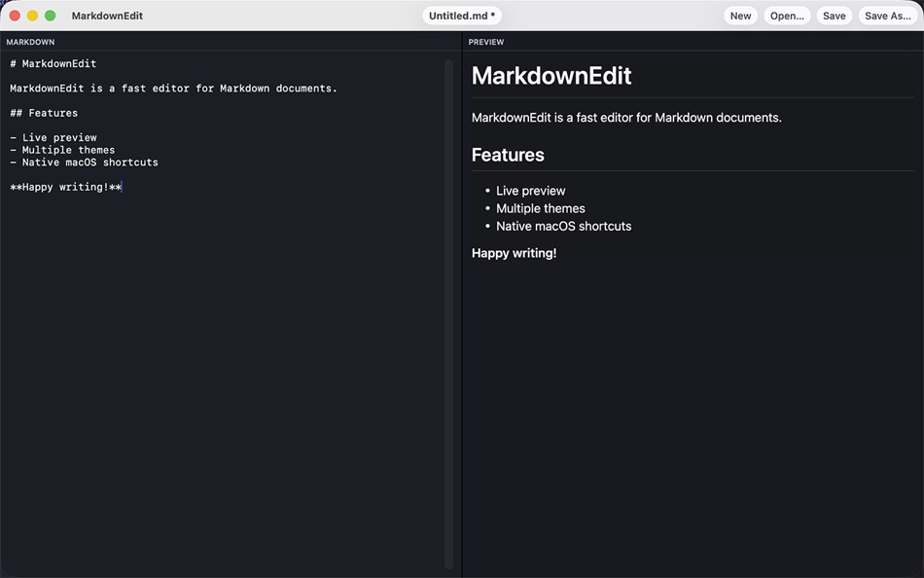The width and height of the screenshot is (924, 578).
Task: Save the current document
Action: tap(834, 15)
